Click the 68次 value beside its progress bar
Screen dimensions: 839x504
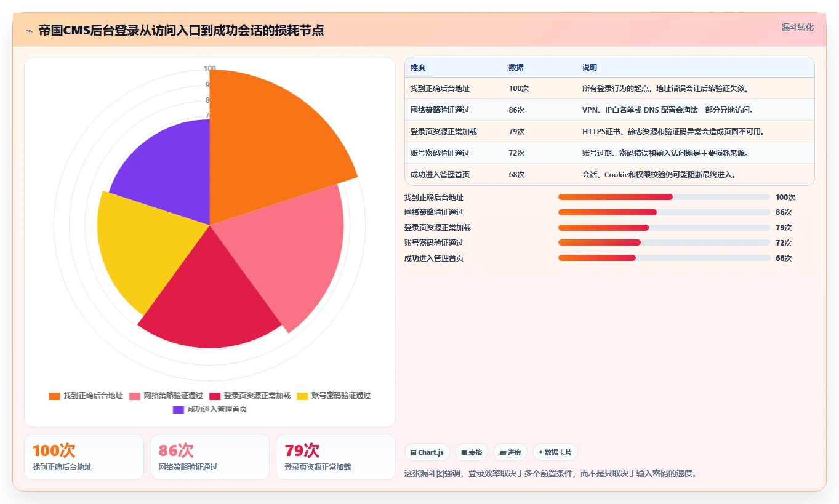[784, 258]
